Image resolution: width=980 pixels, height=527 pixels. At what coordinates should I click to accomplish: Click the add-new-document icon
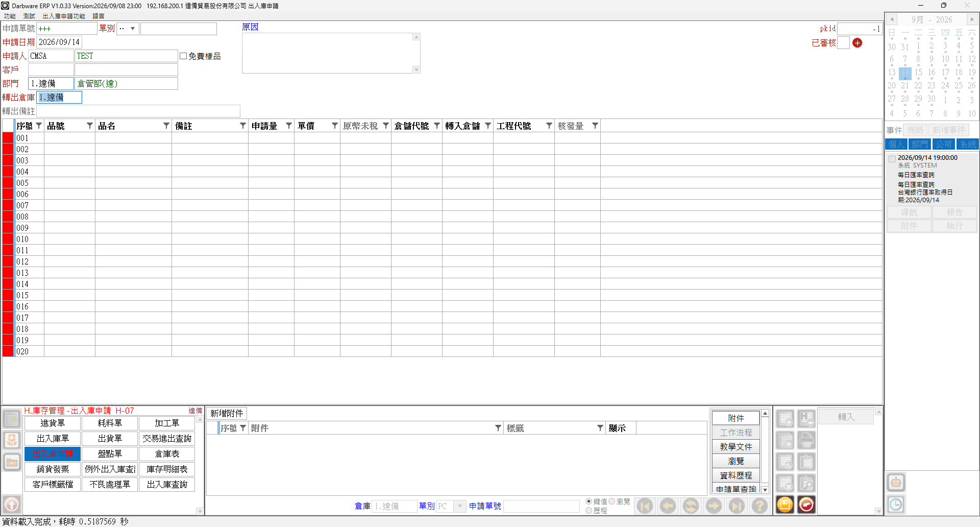[785, 419]
